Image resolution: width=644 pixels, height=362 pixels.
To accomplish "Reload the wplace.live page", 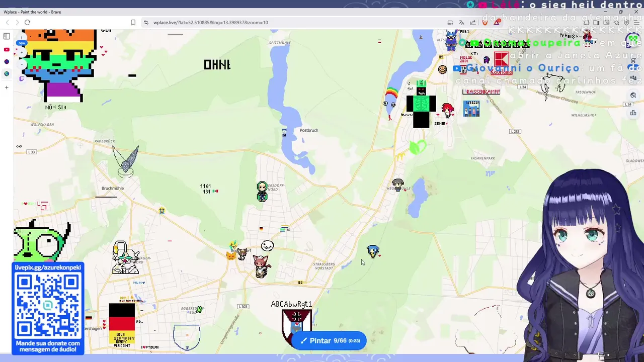I will pos(27,22).
